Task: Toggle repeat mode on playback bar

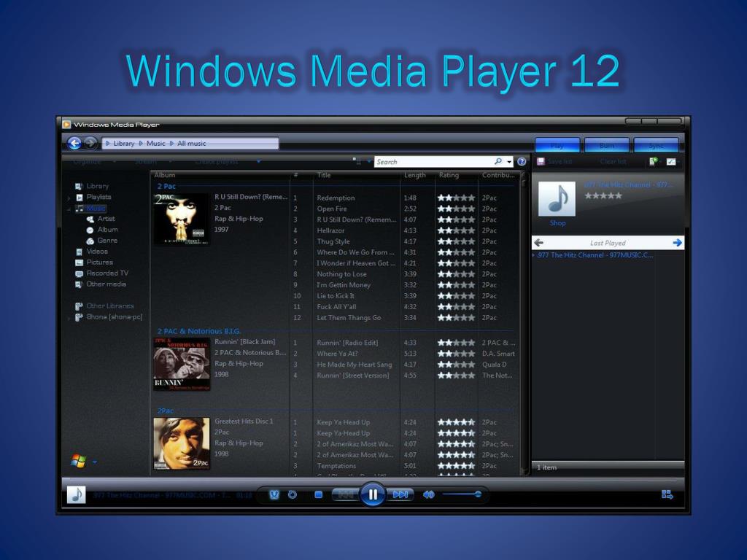Action: [x=293, y=495]
